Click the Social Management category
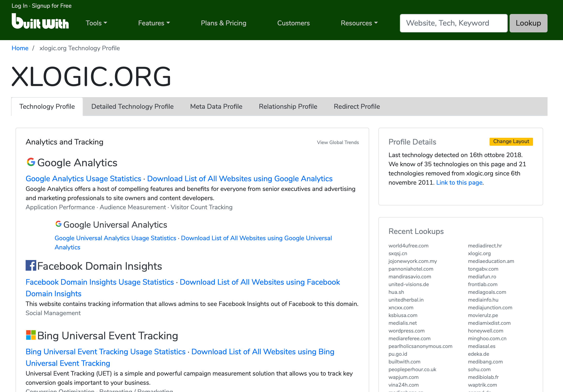Image resolution: width=563 pixels, height=392 pixels. [53, 313]
